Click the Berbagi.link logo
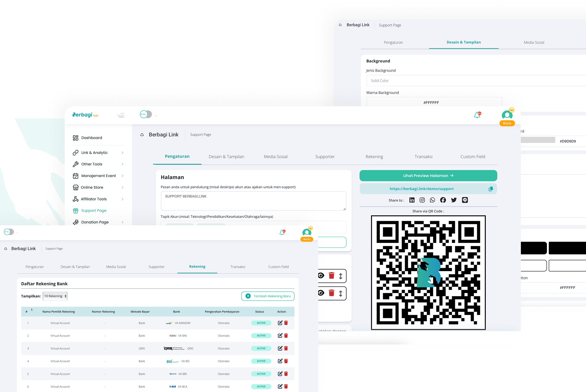The image size is (586, 392). point(85,115)
